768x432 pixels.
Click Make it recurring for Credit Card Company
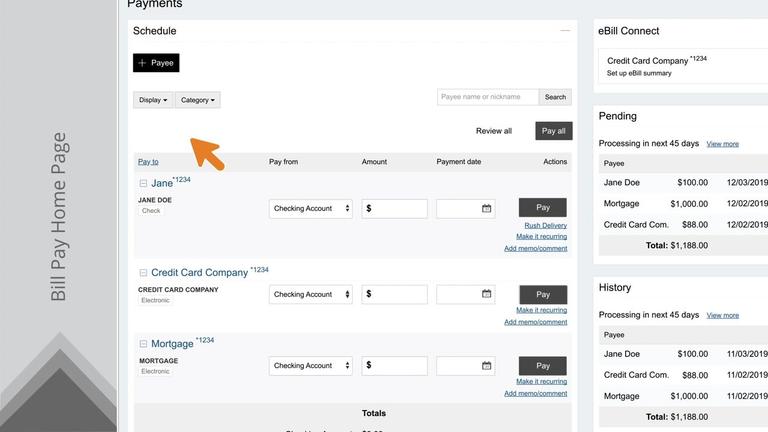pyautogui.click(x=541, y=310)
